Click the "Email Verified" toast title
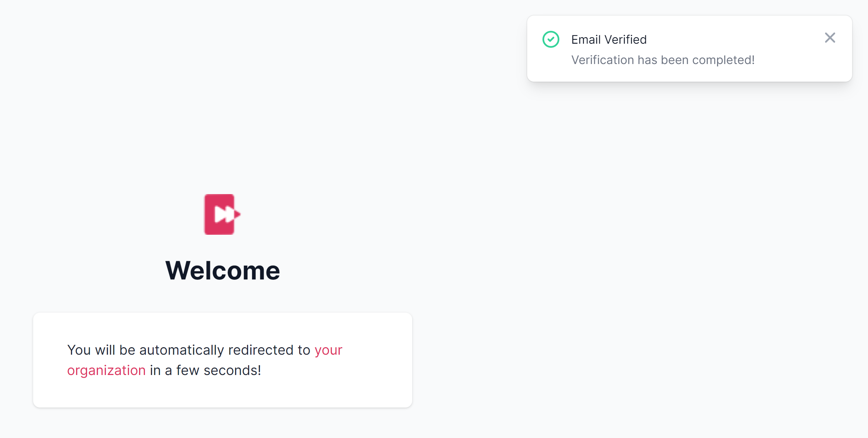Screen dimensions: 868x438 (608, 40)
